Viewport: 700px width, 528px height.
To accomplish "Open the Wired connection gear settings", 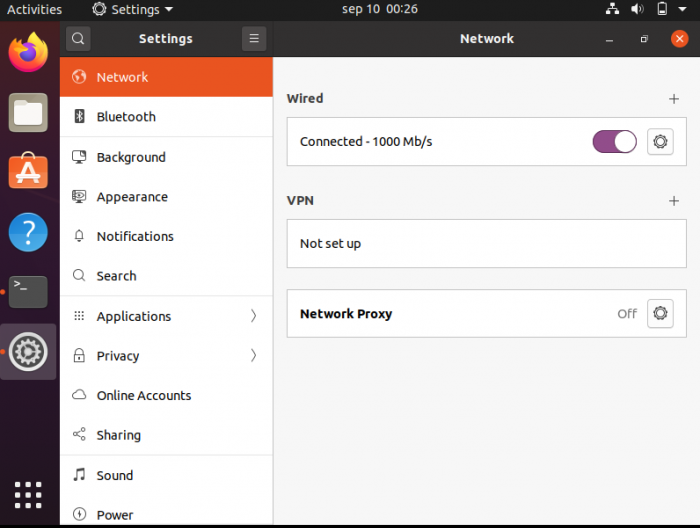I will [660, 141].
